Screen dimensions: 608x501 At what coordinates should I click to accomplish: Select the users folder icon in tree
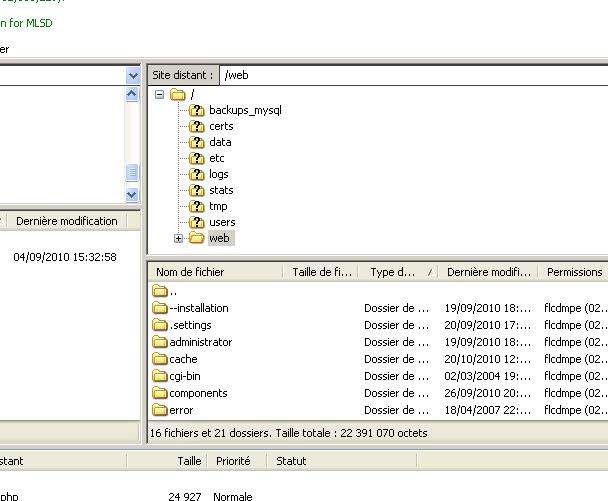196,222
